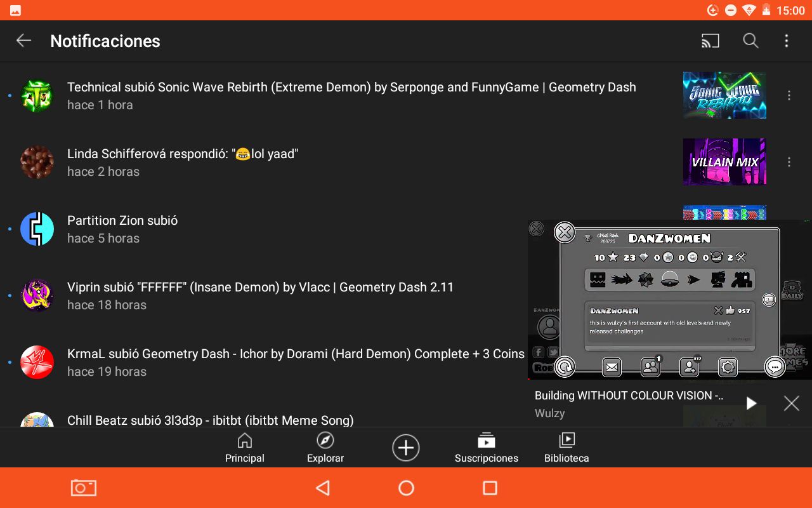Tap Android recent apps square button
Viewport: 812px width, 508px height.
click(490, 488)
